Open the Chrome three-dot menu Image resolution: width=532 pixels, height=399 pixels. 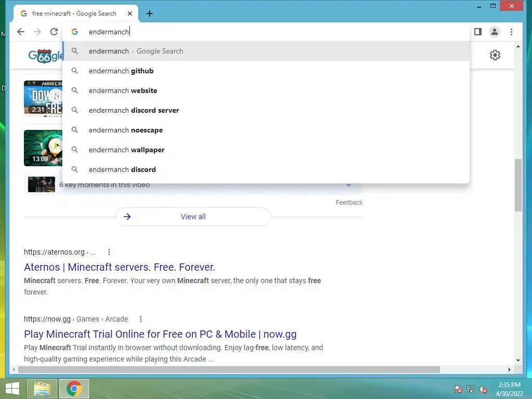[x=511, y=32]
